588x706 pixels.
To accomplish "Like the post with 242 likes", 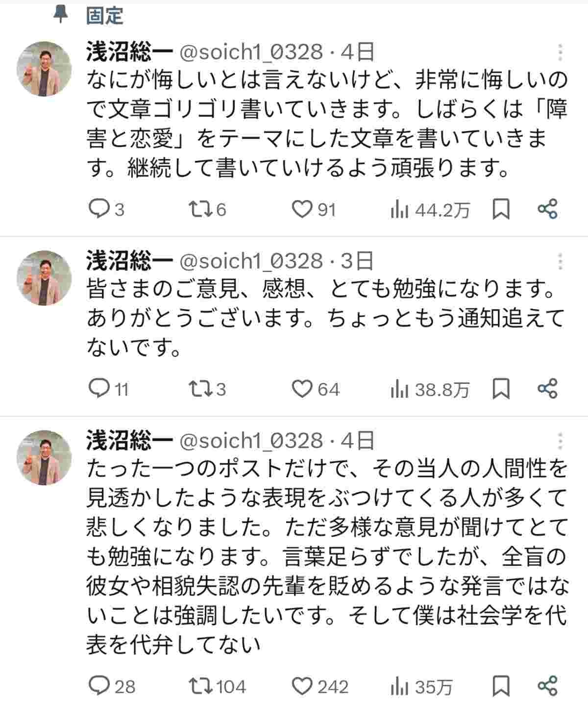I will tap(302, 686).
